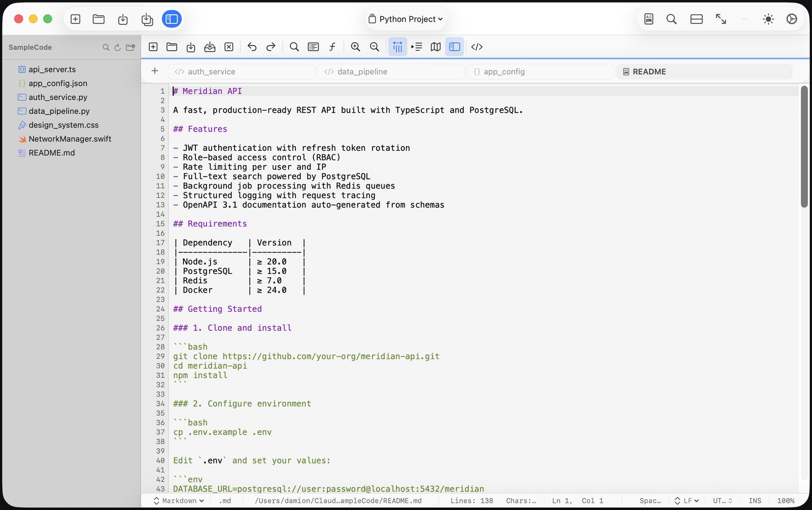The width and height of the screenshot is (812, 510).
Task: Click the document preview icon in title bar
Action: (649, 19)
